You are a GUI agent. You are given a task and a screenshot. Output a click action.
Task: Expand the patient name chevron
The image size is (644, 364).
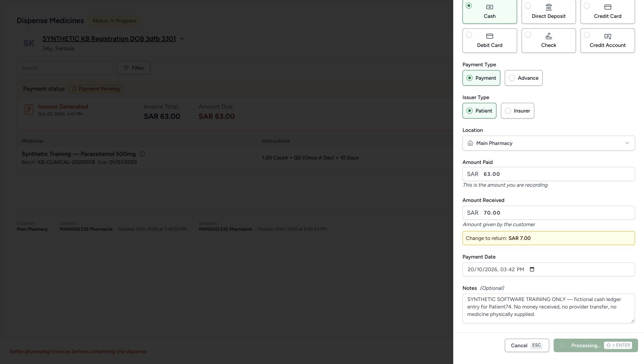click(182, 39)
